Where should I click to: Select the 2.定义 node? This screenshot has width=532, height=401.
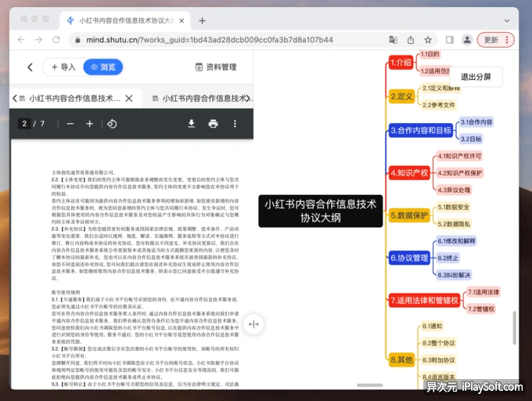(x=401, y=96)
